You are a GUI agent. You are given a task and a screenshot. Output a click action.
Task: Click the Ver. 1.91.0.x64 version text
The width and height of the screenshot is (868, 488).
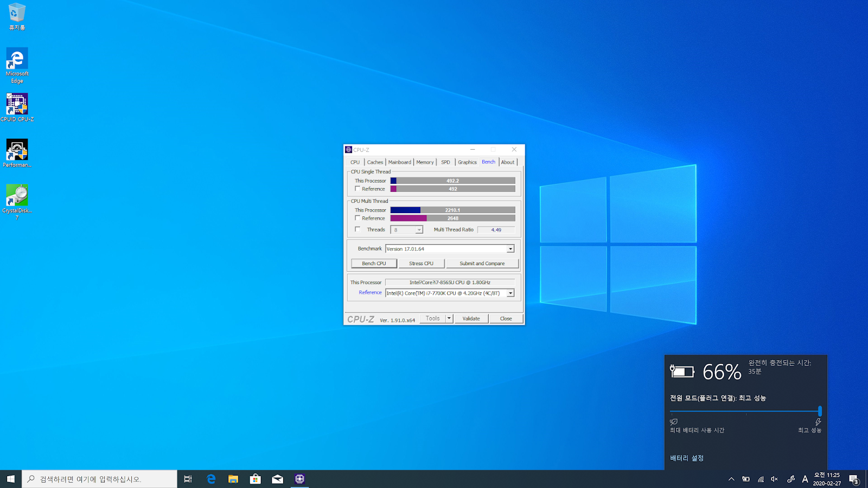click(398, 320)
